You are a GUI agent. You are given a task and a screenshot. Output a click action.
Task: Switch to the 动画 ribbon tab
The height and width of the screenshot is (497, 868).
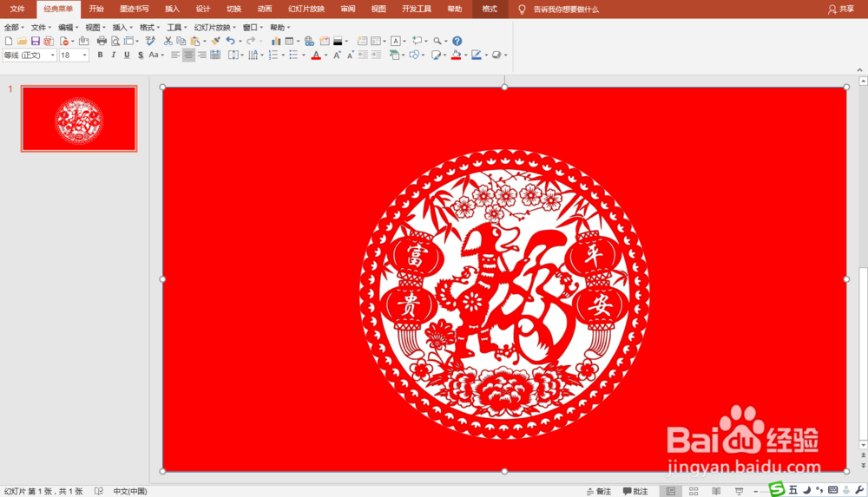coord(265,9)
